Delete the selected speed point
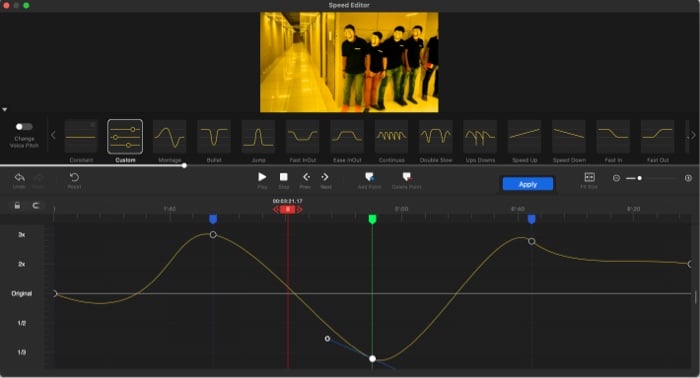This screenshot has height=378, width=700. coord(406,177)
